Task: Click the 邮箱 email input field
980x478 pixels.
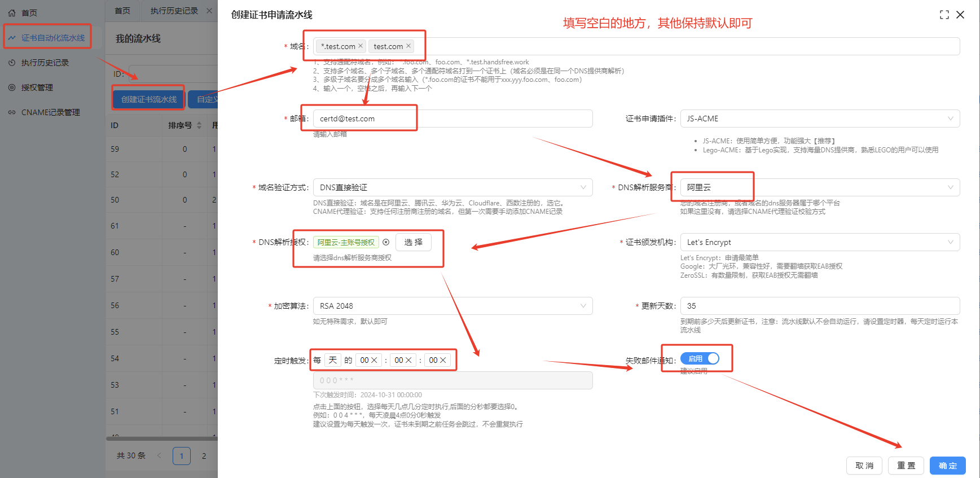Action: [452, 119]
